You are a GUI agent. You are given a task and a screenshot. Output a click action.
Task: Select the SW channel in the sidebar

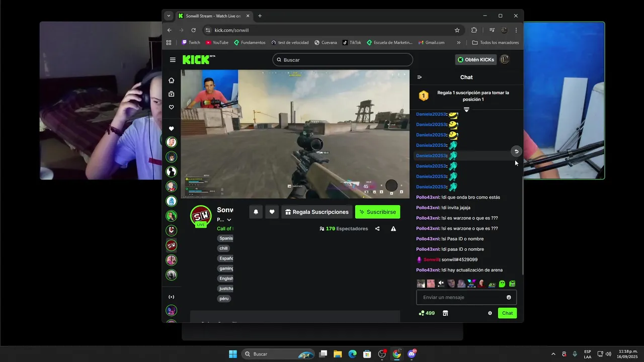(172, 245)
